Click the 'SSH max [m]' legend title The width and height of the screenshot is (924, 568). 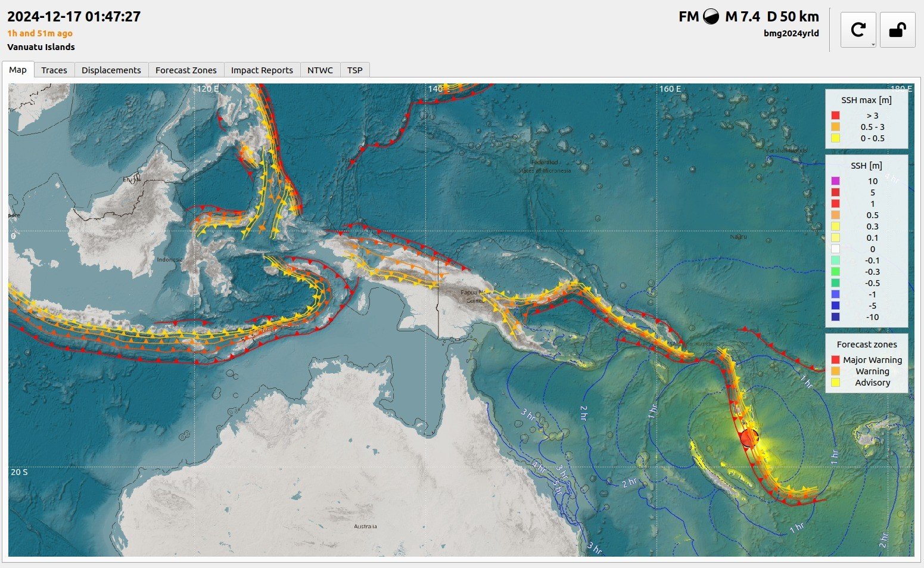click(x=866, y=100)
